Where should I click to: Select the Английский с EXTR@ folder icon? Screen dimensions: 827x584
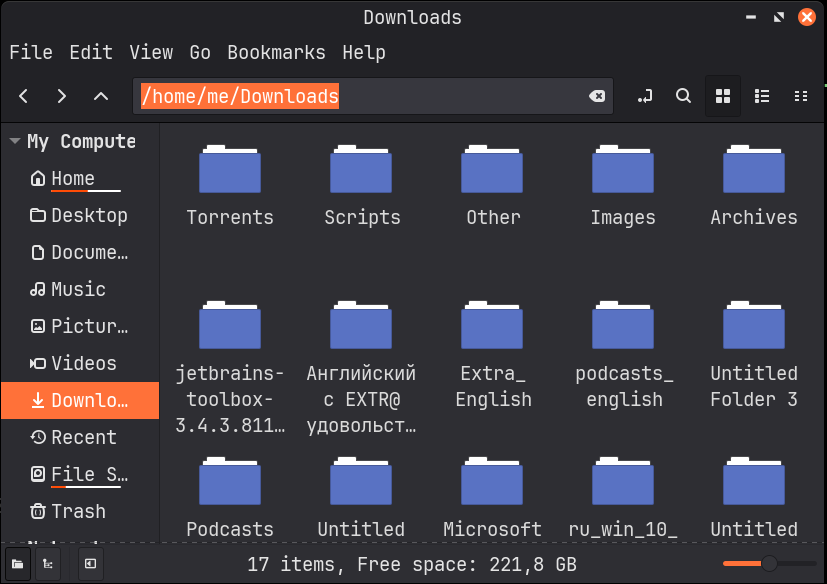(x=361, y=325)
